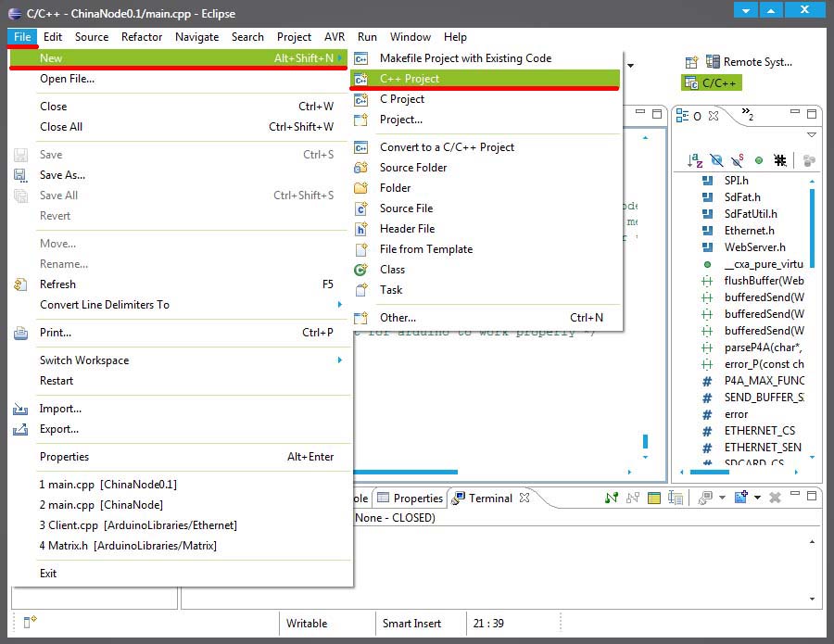Maximize the Terminal panel
This screenshot has width=834, height=644.
pos(812,496)
